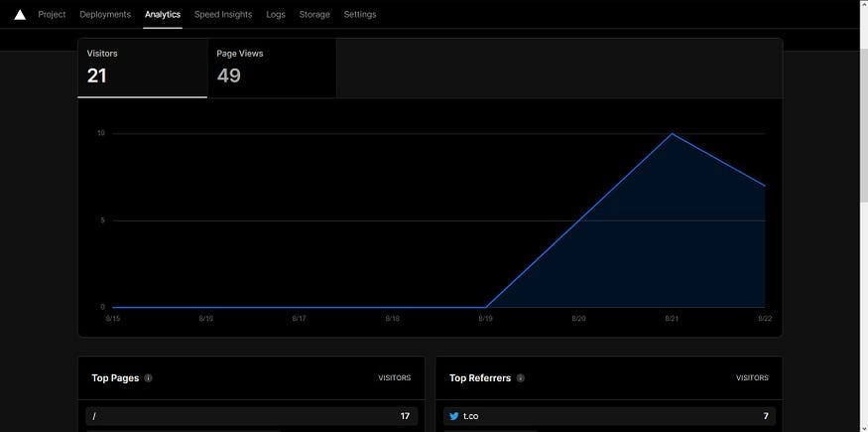Click the Top Pages info icon
The image size is (868, 432).
click(x=149, y=378)
